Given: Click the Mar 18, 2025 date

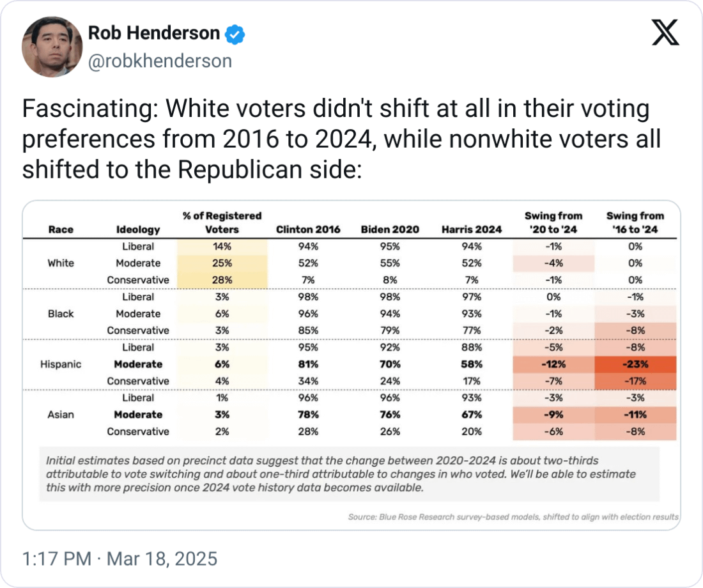Looking at the screenshot, I should tap(163, 559).
